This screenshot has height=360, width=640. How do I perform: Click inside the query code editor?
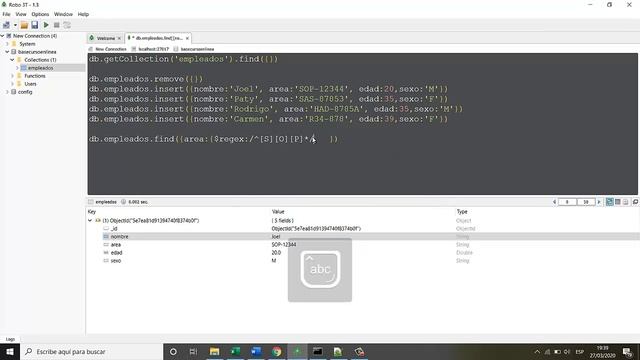point(362,124)
